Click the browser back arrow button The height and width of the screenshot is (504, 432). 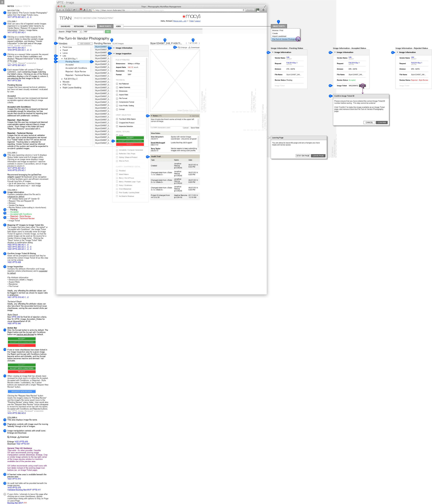coord(60,10)
